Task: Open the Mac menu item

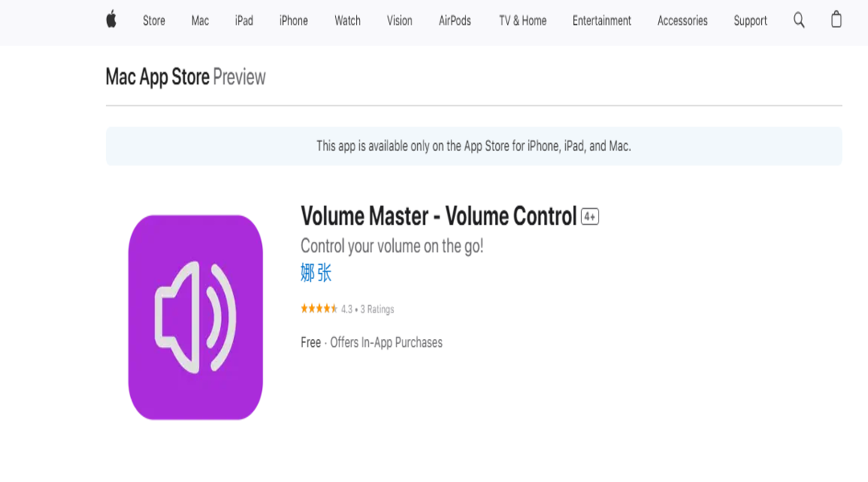Action: pyautogui.click(x=200, y=21)
